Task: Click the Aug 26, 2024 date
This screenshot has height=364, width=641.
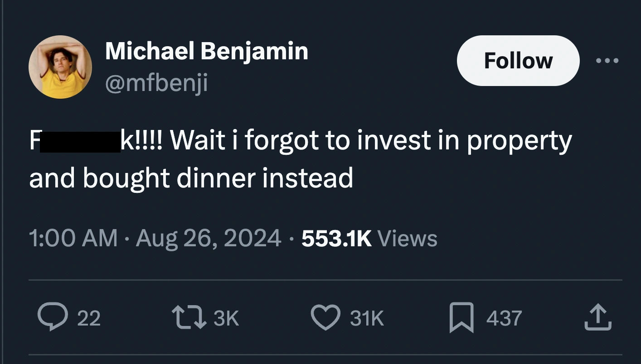Action: tap(208, 238)
